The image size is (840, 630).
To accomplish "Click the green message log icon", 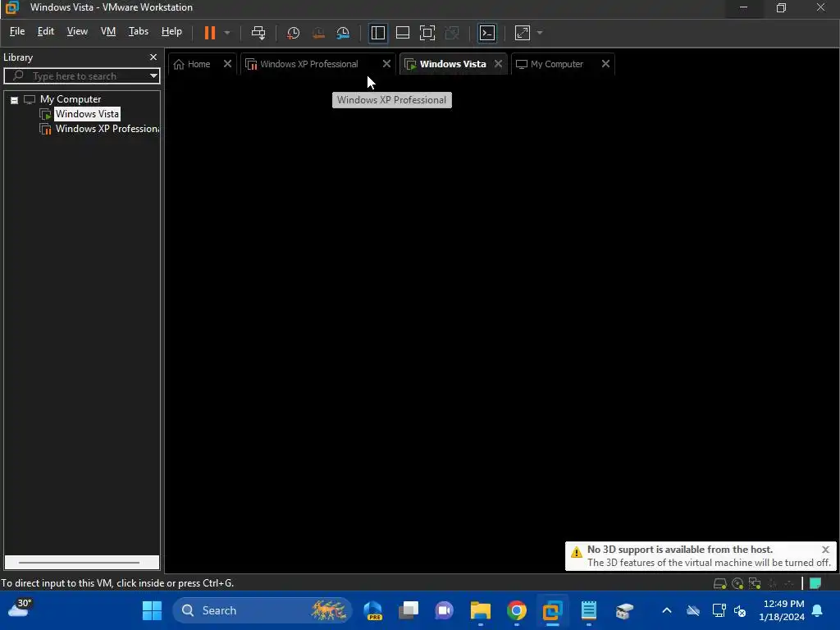I will coord(815,583).
